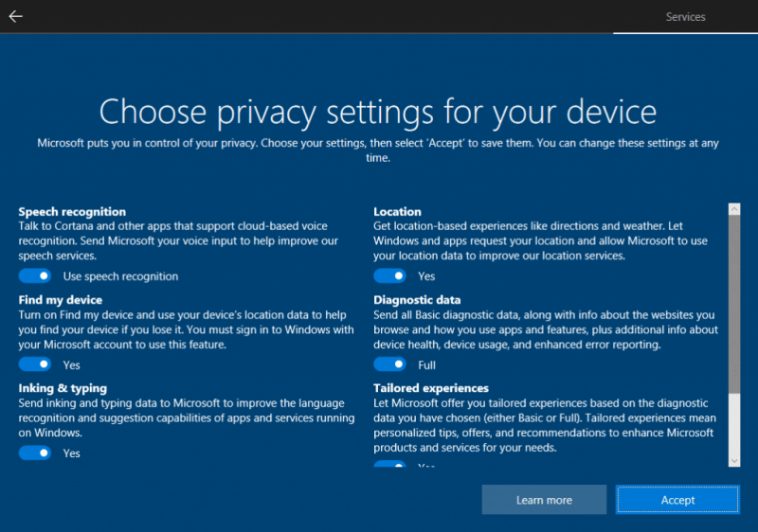Click the 'Full' label beside Diagnostic toggle
The image size is (758, 532).
[x=427, y=365]
